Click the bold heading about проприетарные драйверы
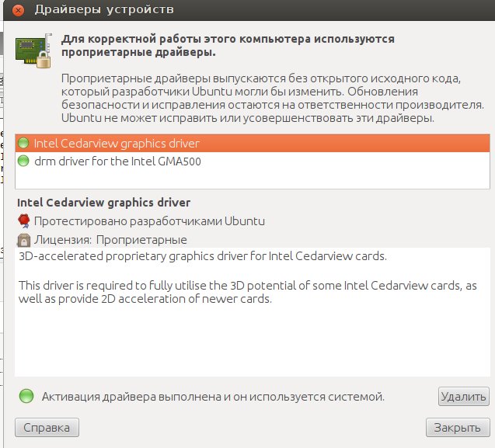This screenshot has width=495, height=448. click(228, 46)
